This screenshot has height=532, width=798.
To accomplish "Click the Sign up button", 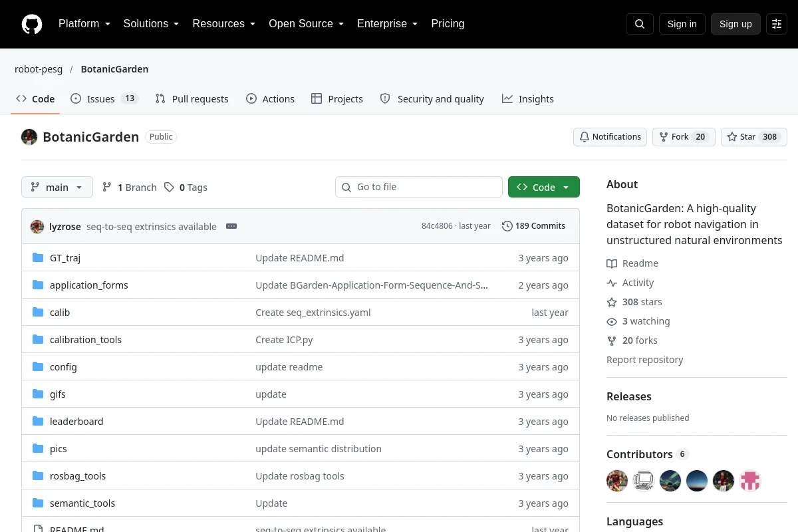I will pyautogui.click(x=735, y=24).
